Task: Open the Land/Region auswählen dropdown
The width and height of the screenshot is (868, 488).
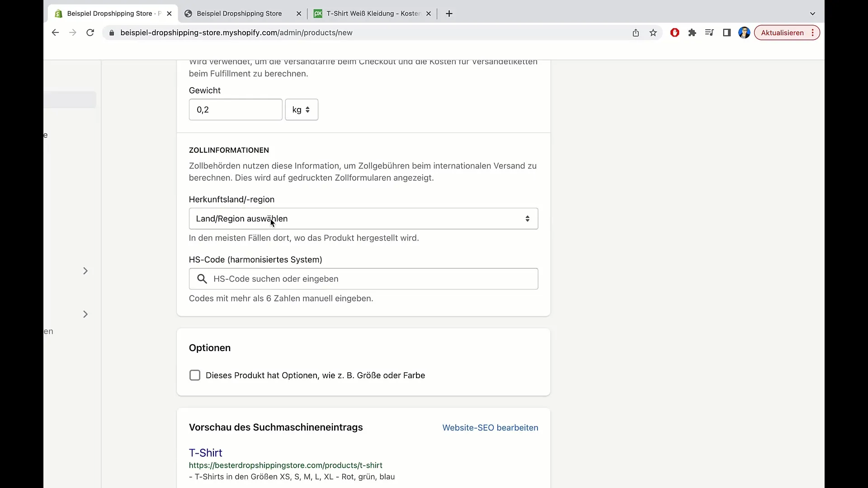Action: (363, 219)
